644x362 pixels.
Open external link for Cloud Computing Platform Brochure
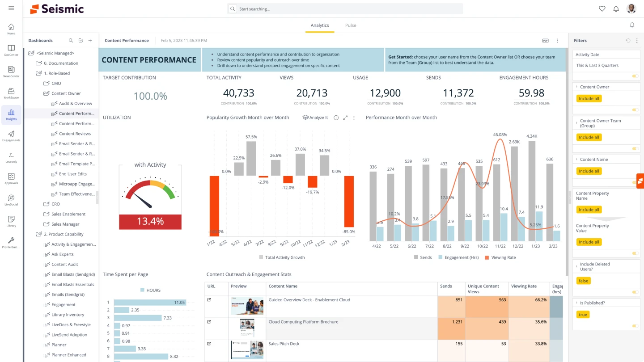pos(209,322)
